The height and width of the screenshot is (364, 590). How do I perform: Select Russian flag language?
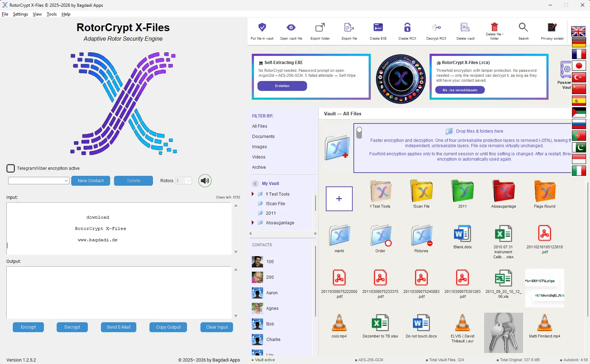[x=579, y=124]
